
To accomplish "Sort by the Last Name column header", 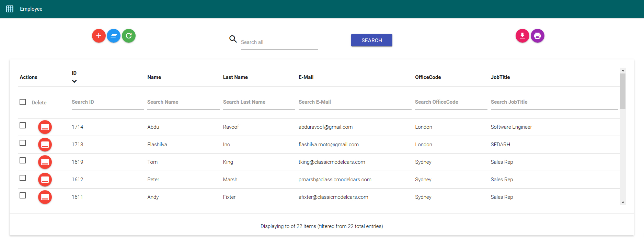I will [235, 77].
